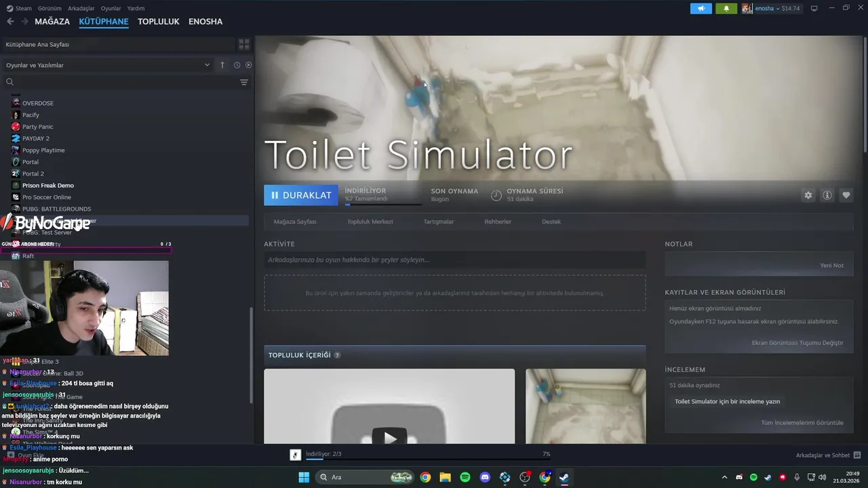Open community content help question mark
Screen dimensions: 868x488
[x=337, y=355]
